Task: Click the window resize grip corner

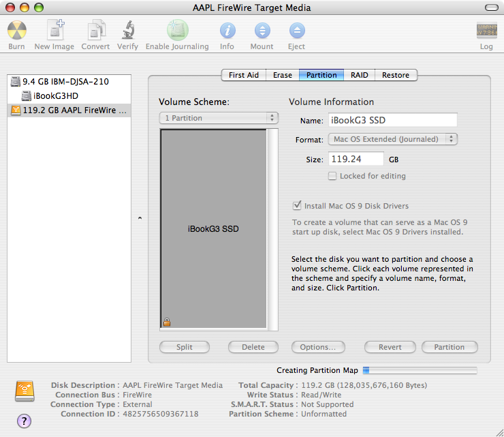Action: point(499,432)
